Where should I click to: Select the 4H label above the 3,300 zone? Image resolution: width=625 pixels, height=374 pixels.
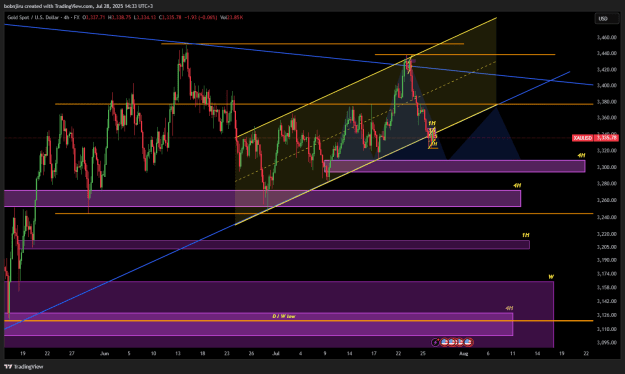click(582, 155)
